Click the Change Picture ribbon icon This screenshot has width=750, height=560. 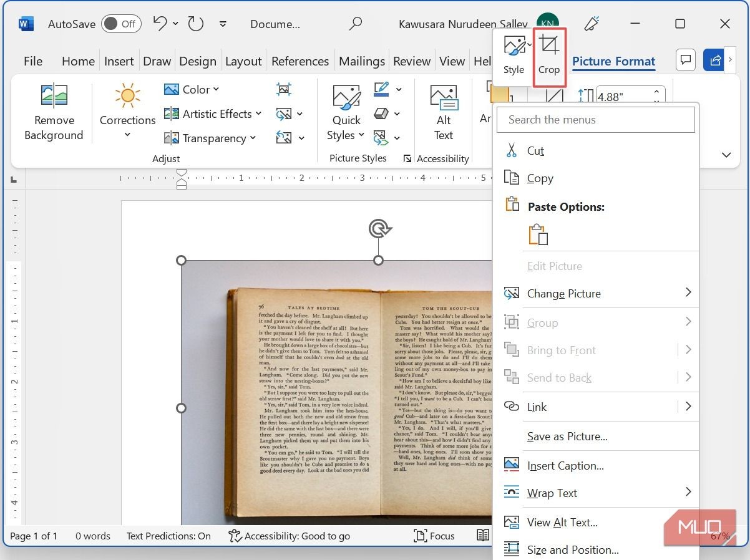(x=284, y=114)
